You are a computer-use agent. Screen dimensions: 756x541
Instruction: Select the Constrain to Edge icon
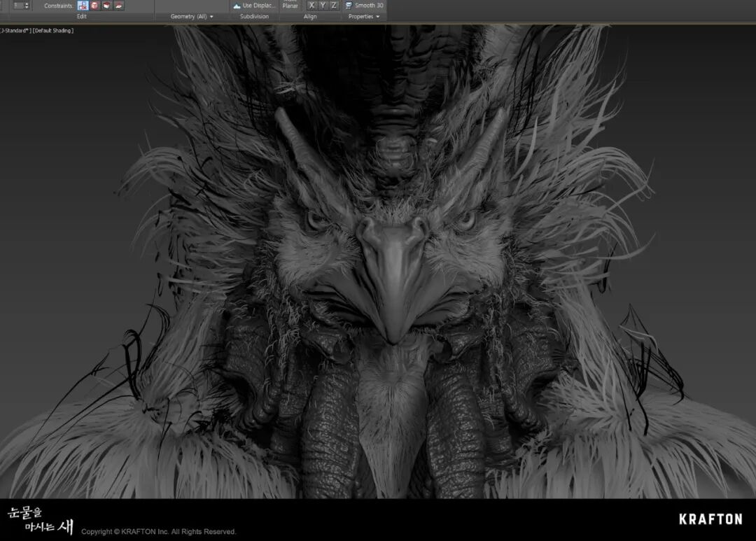pos(95,6)
